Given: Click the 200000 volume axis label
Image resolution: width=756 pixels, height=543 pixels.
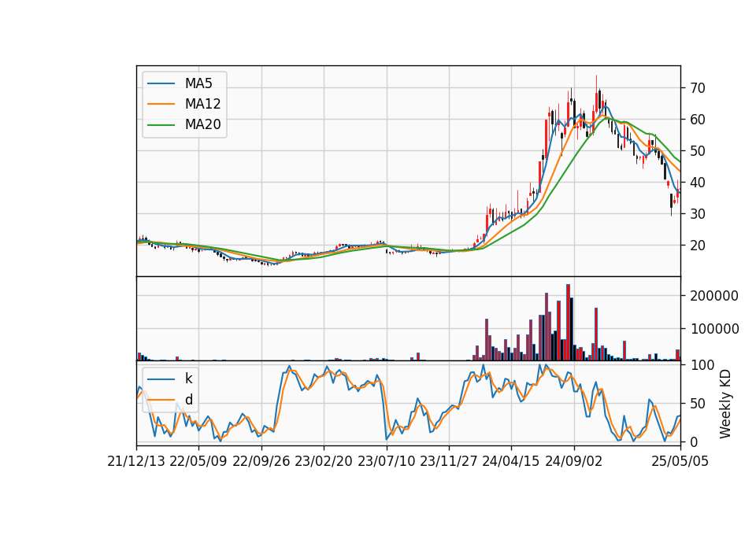Looking at the screenshot, I should [x=714, y=296].
